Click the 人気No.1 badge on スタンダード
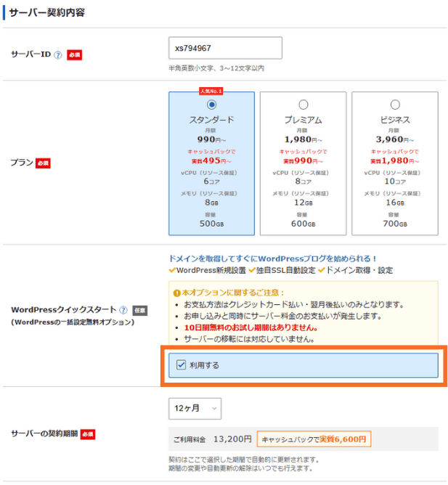The image size is (448, 485). [211, 91]
